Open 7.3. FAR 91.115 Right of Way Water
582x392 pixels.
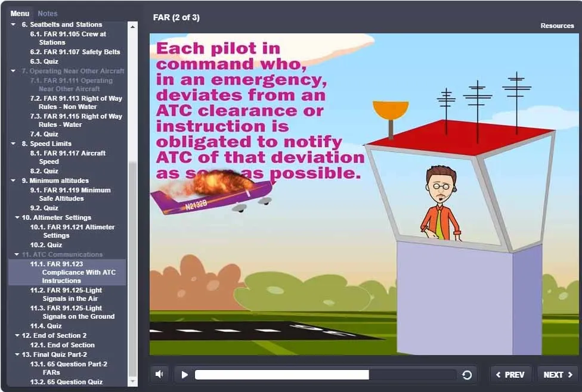76,120
